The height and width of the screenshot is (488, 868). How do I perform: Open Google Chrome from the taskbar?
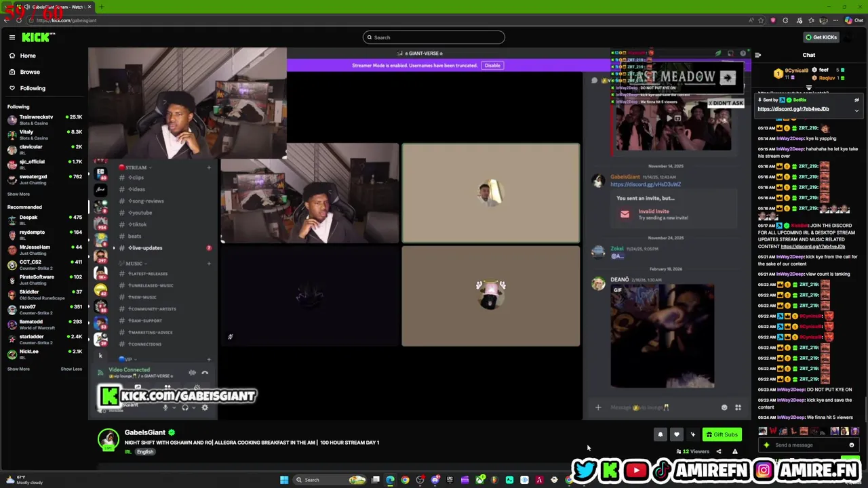[405, 480]
